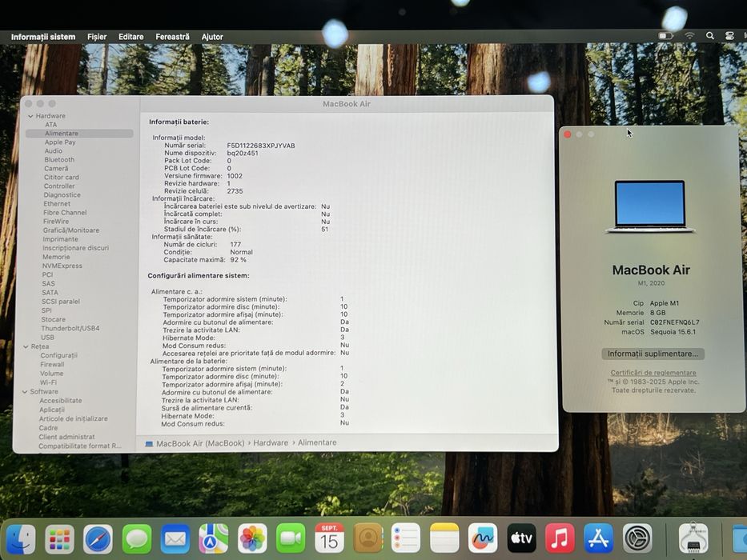The image size is (747, 560).
Task: Select Audio in sidebar
Action: (x=54, y=151)
